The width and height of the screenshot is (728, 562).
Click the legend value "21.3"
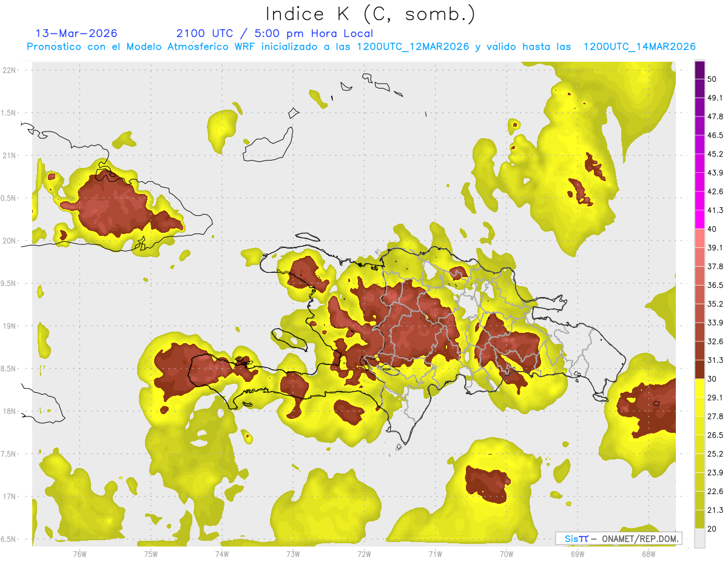pyautogui.click(x=715, y=510)
